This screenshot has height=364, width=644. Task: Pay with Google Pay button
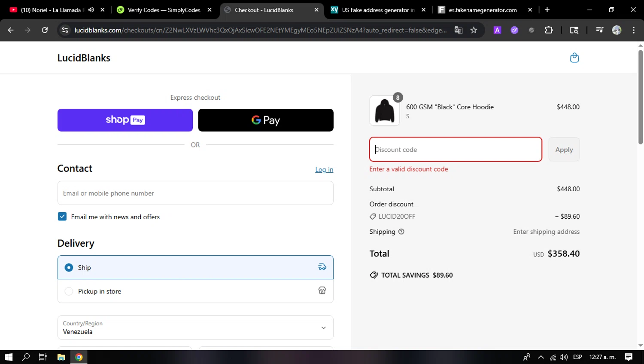[266, 120]
